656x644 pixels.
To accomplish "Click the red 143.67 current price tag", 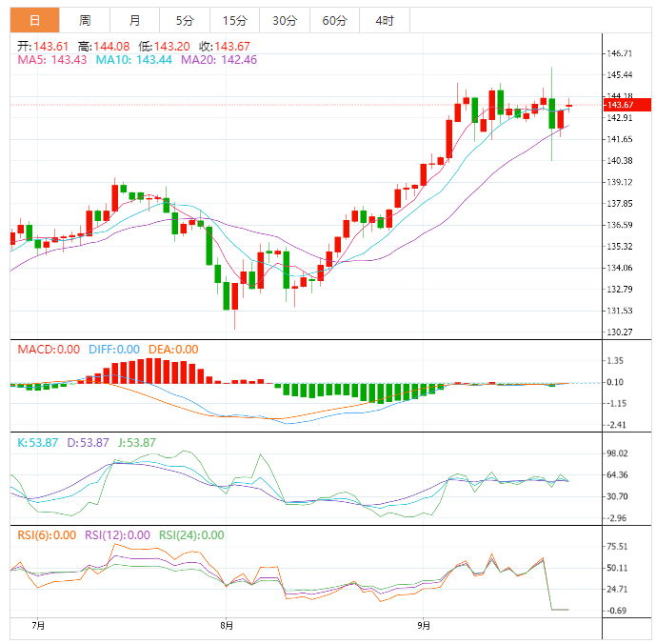I will click(627, 105).
